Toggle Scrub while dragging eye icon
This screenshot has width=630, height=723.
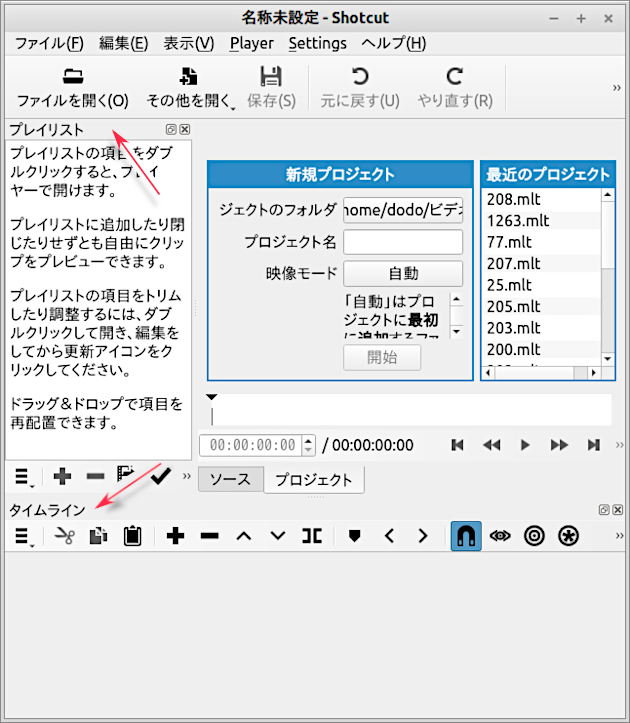point(500,536)
